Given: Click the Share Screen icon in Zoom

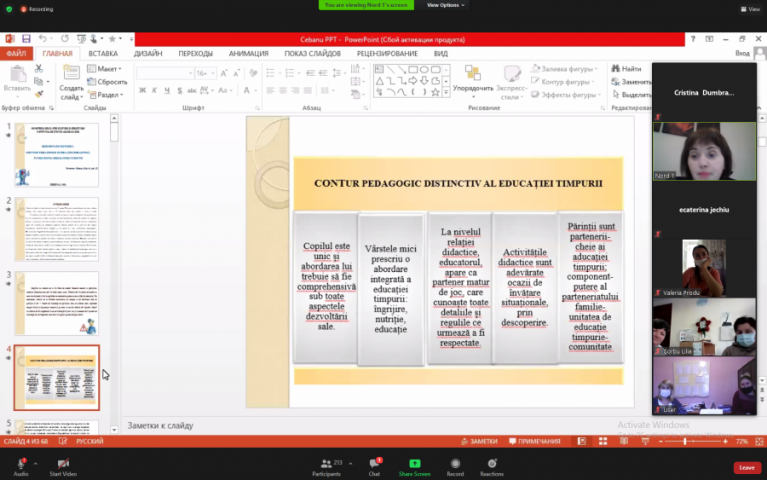Looking at the screenshot, I should (x=414, y=463).
